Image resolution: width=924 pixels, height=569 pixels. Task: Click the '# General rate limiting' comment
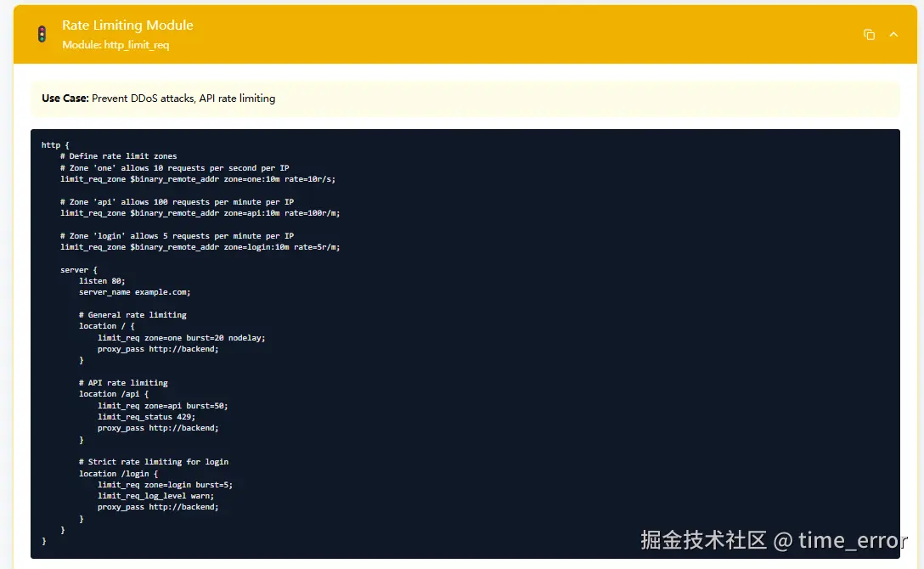tap(132, 315)
